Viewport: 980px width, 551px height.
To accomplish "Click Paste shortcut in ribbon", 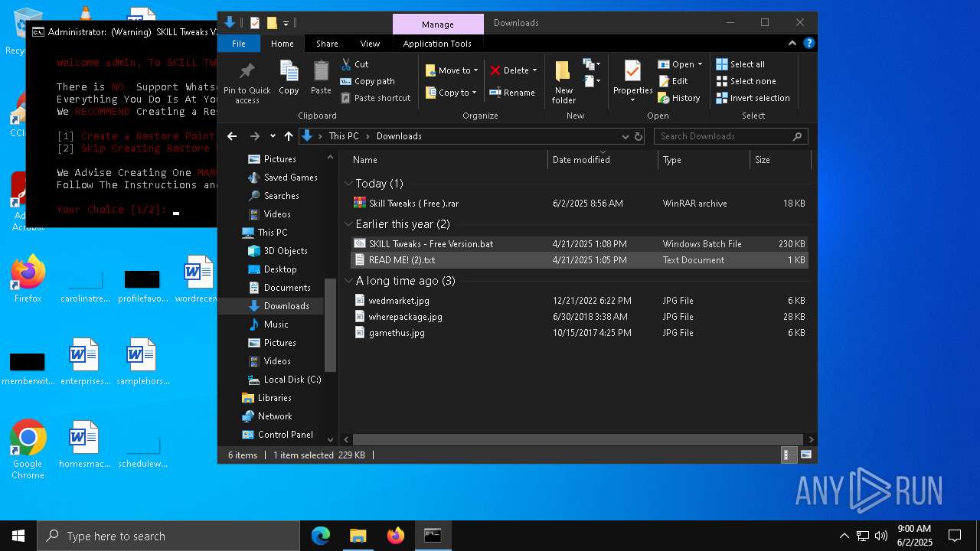I will point(375,98).
